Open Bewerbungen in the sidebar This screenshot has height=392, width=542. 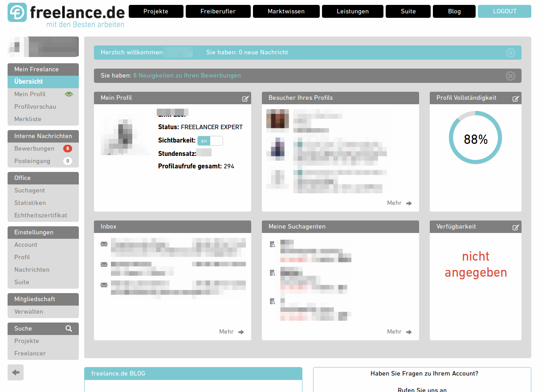34,148
